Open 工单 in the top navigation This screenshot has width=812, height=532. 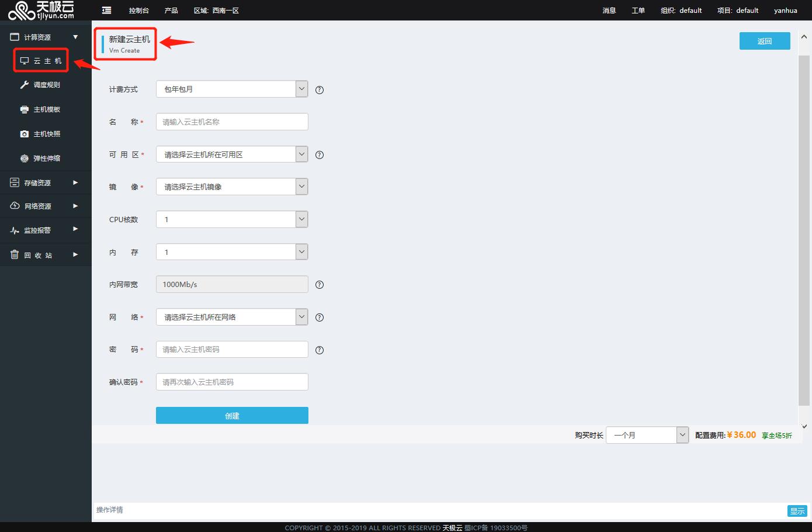[638, 11]
